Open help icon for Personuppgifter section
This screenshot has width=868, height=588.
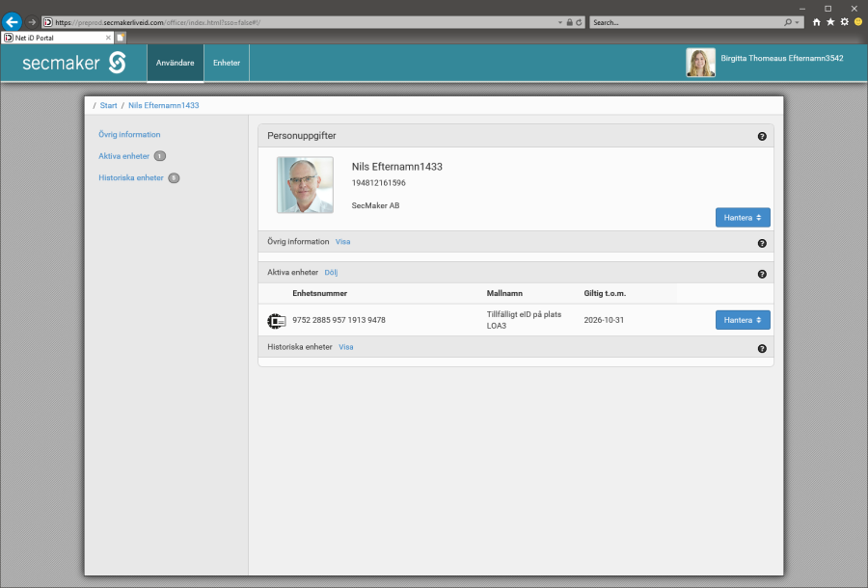tap(762, 137)
